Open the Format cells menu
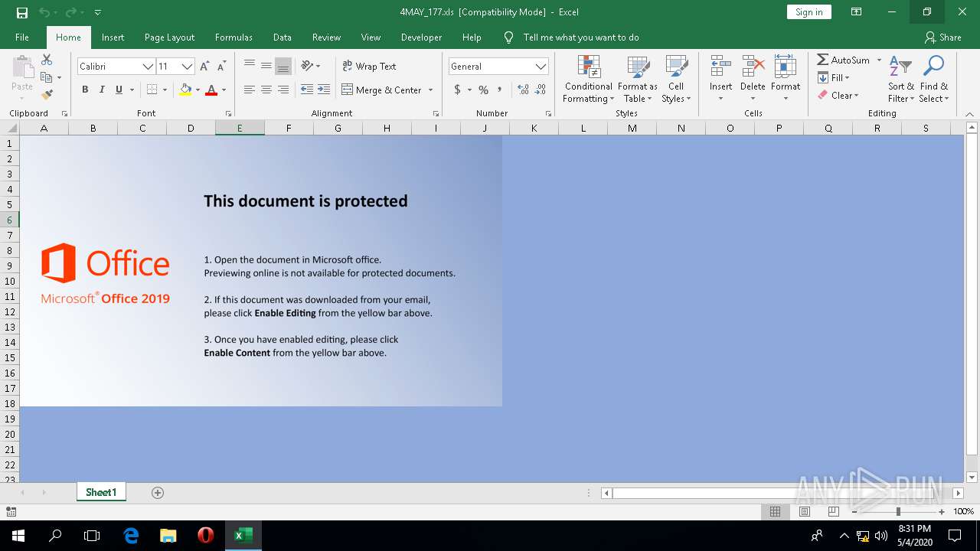Screen dimensions: 980x551 [x=786, y=79]
